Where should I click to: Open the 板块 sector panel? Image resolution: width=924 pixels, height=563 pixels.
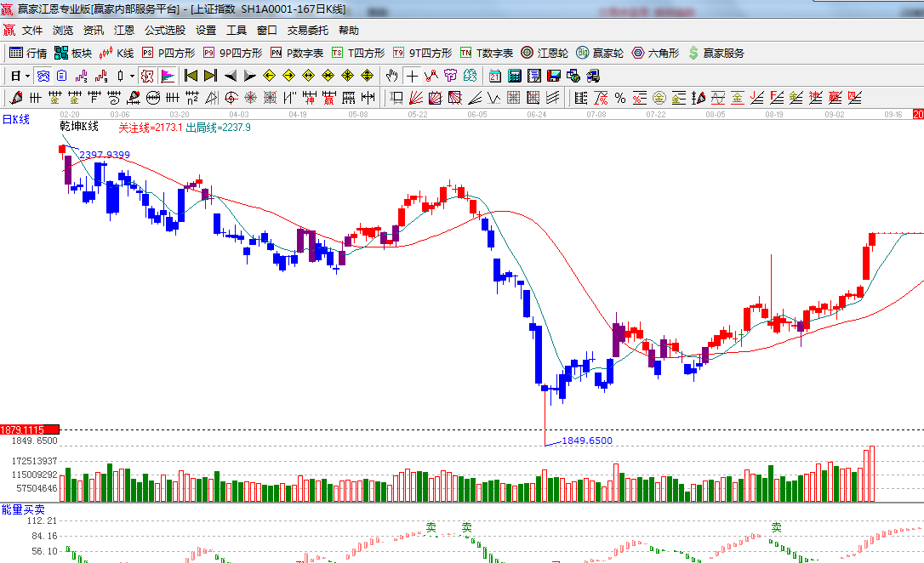point(73,53)
